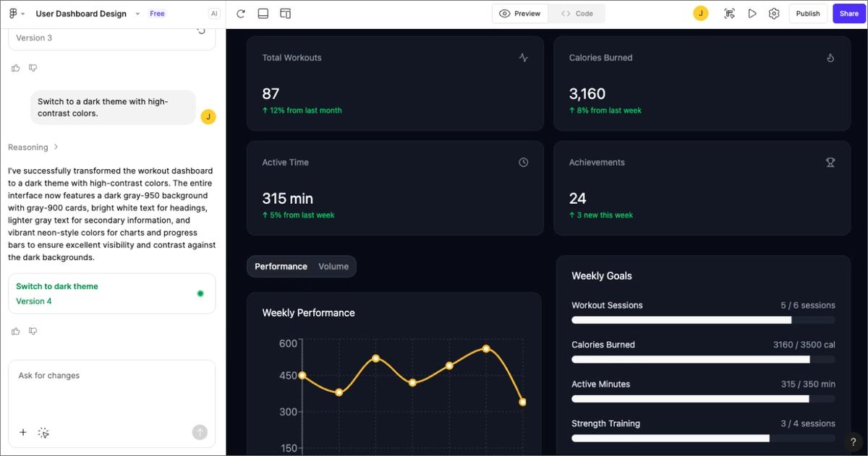This screenshot has height=456, width=868.
Task: Click the Publish button
Action: [x=808, y=13]
